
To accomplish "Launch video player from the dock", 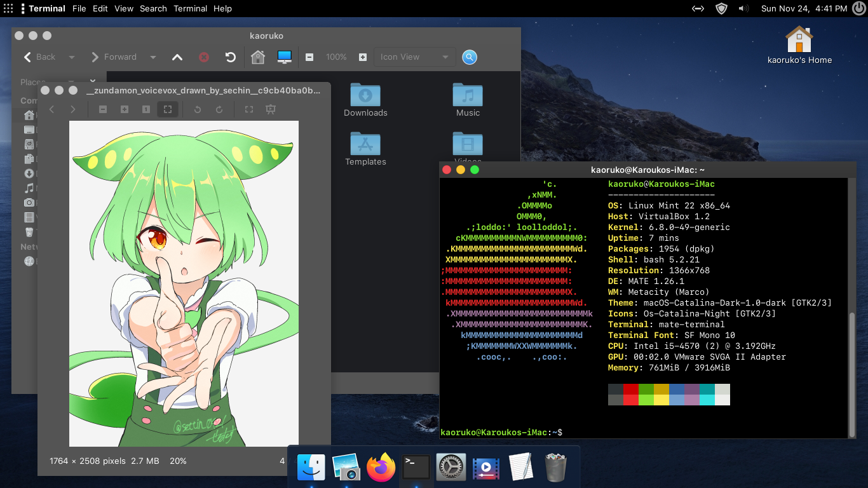I will pos(486,468).
